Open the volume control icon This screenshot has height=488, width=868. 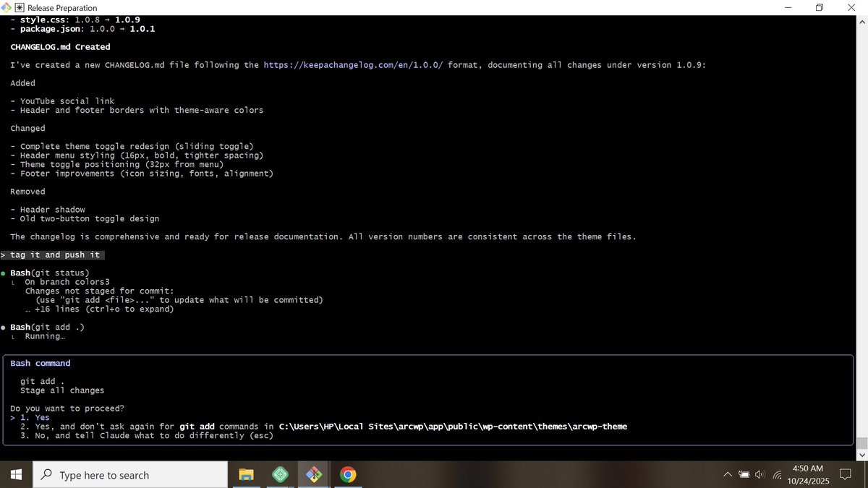[x=760, y=475]
